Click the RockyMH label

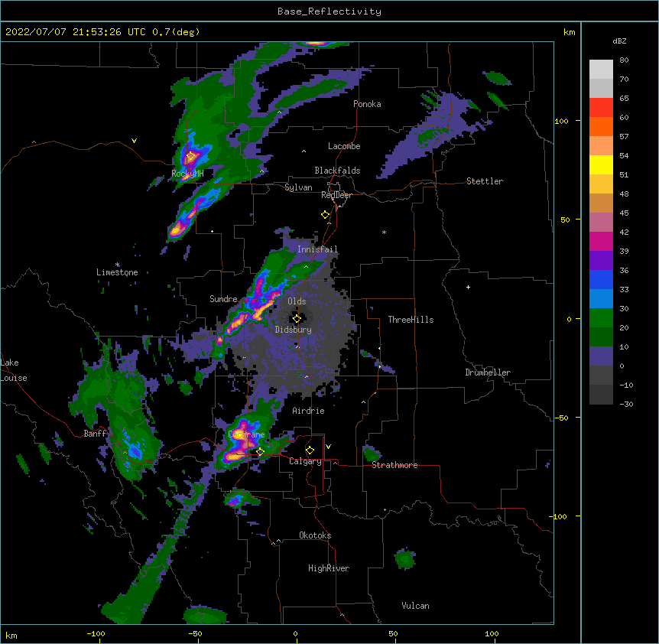tap(187, 174)
